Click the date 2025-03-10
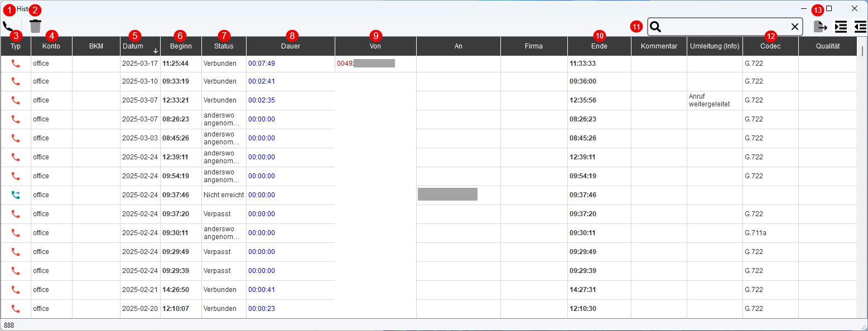Screen dimensions: 868x331 click(140, 81)
